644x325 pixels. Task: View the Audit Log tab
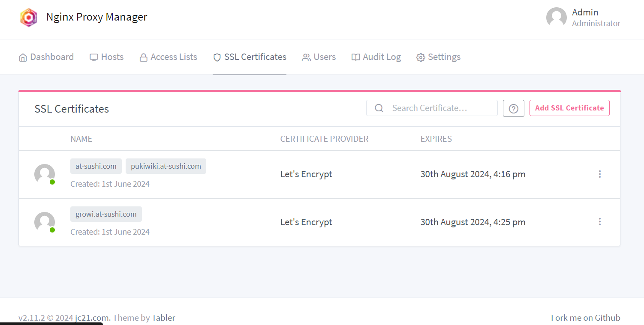pyautogui.click(x=376, y=57)
